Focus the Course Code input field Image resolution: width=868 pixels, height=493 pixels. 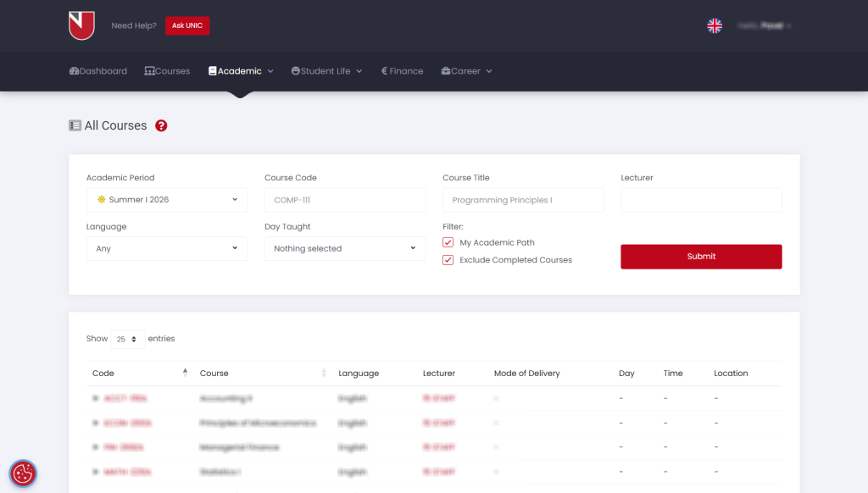click(x=345, y=200)
